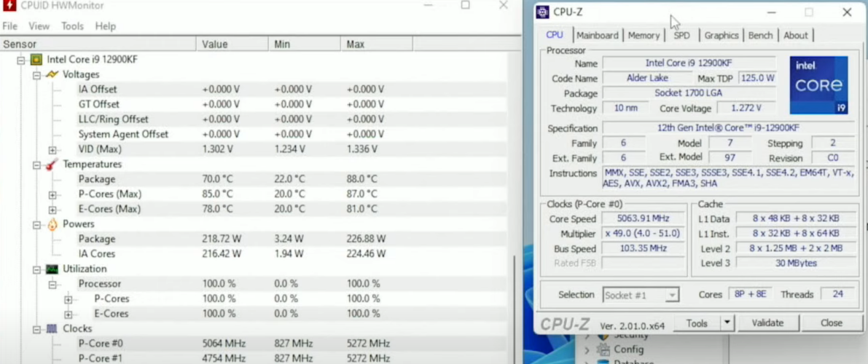Viewport: 868px width, 364px height.
Task: Open the Socket #1 selection dropdown
Action: click(671, 296)
